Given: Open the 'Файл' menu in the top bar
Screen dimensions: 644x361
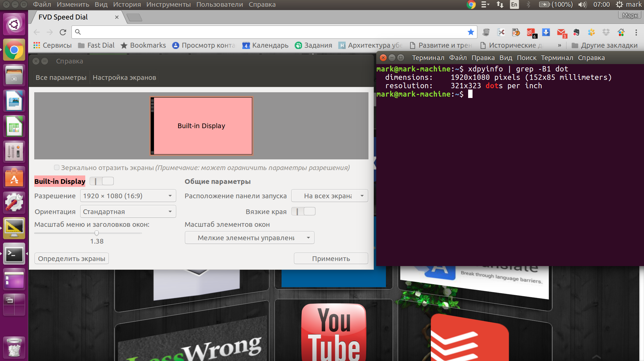Looking at the screenshot, I should coord(42,4).
